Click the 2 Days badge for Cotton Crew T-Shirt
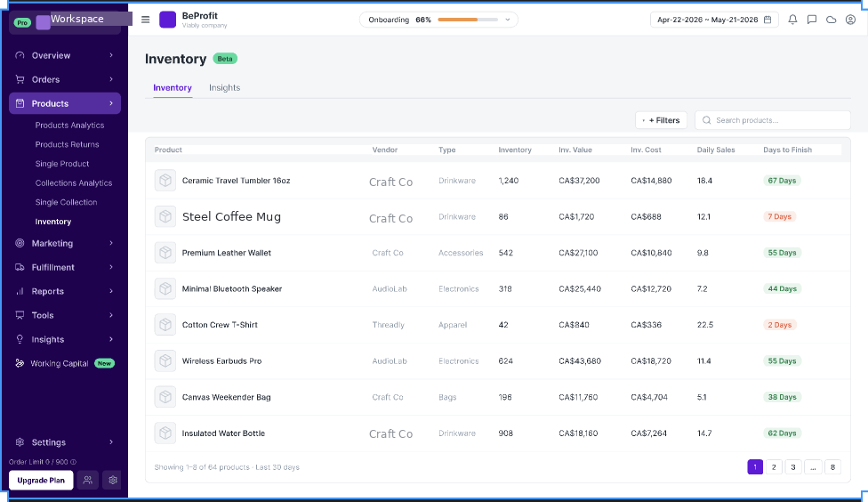The image size is (868, 502). point(779,325)
